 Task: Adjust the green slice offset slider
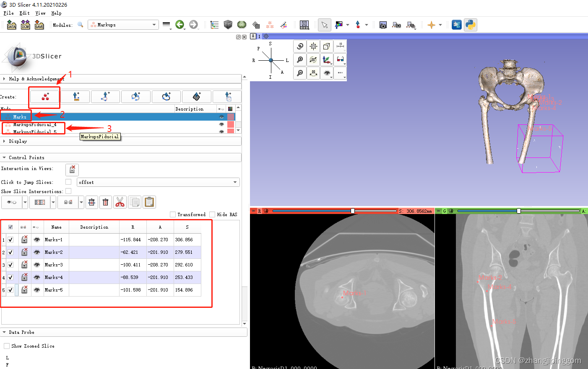coord(518,211)
